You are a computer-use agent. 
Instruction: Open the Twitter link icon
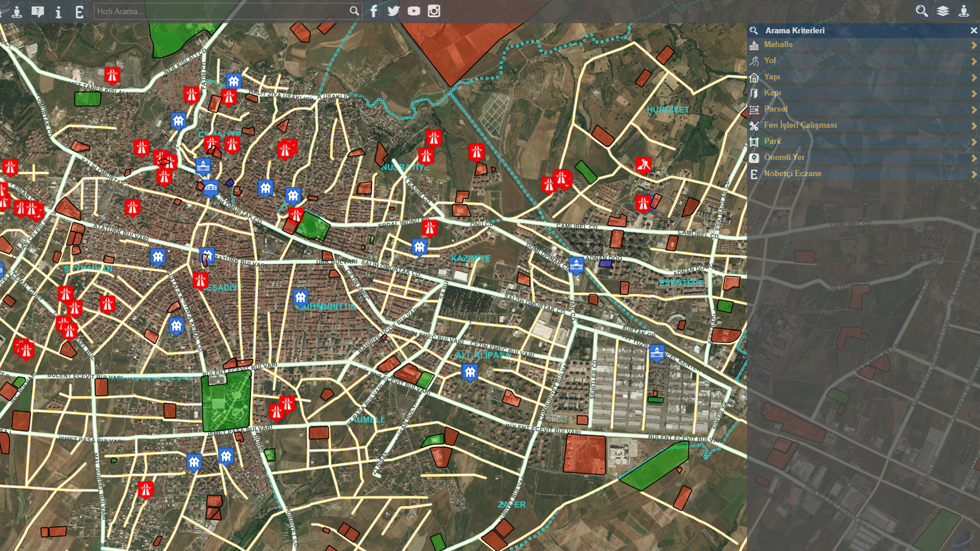394,11
